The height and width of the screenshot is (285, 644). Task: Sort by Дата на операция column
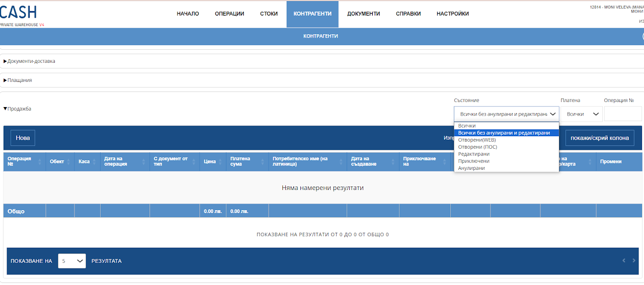tap(125, 161)
